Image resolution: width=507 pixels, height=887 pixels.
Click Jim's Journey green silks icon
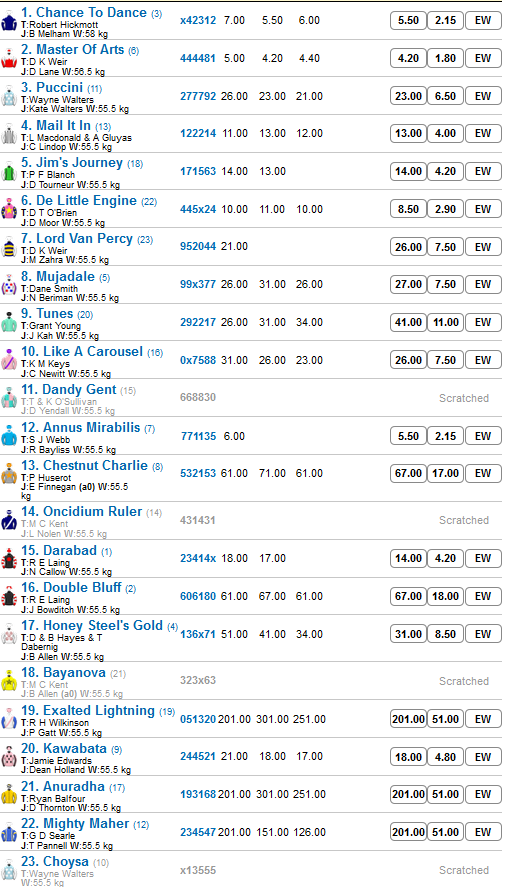coord(9,172)
